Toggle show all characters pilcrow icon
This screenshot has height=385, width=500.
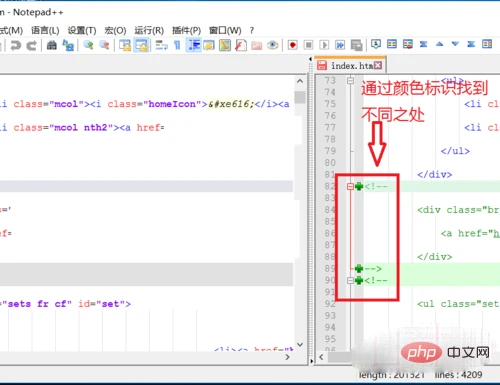coord(177,45)
